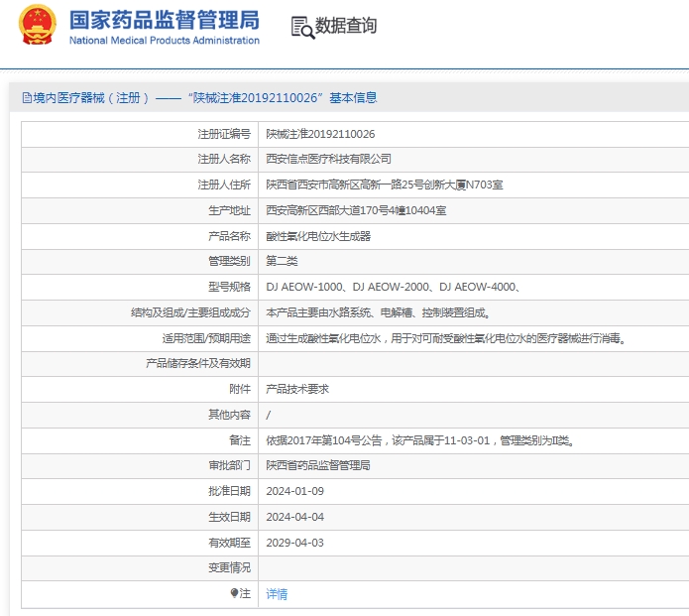The image size is (689, 616).
Task: Click expiry date 2029-04-03
Action: pyautogui.click(x=294, y=543)
